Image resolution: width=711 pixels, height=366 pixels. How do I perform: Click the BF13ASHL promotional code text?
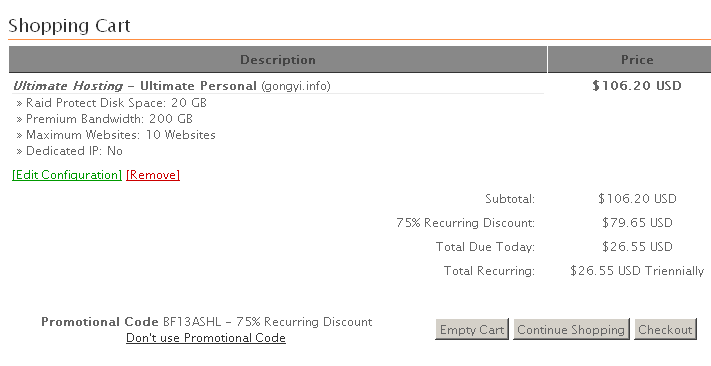pyautogui.click(x=192, y=322)
